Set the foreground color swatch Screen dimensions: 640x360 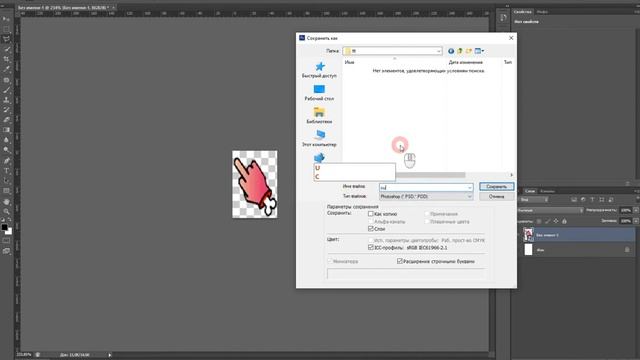point(4,227)
